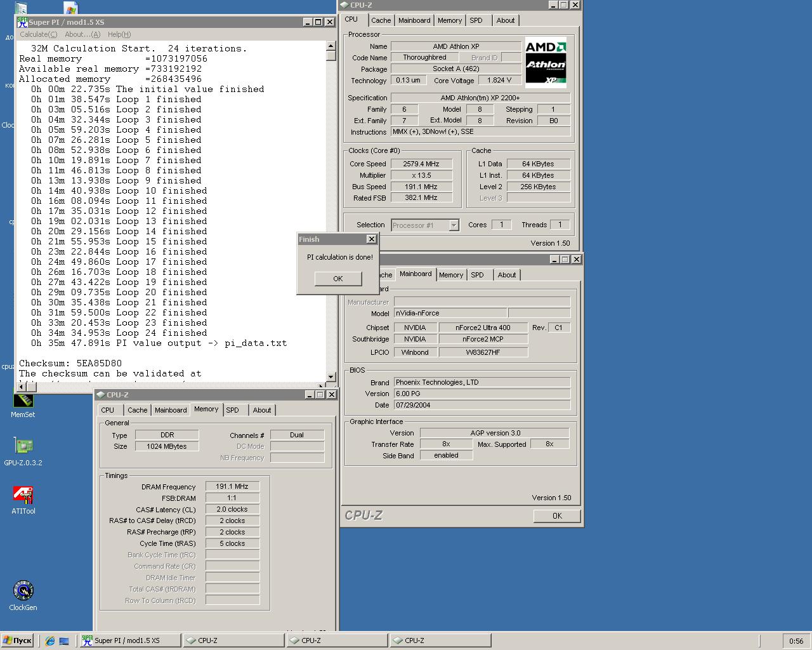The image size is (812, 650).
Task: Open the Help menu in Super PI
Action: 119,34
